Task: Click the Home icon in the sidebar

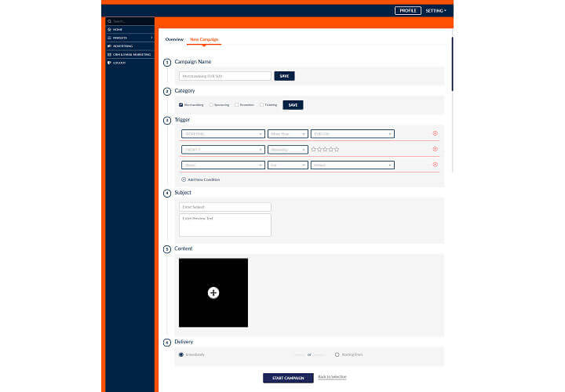Action: coord(110,29)
